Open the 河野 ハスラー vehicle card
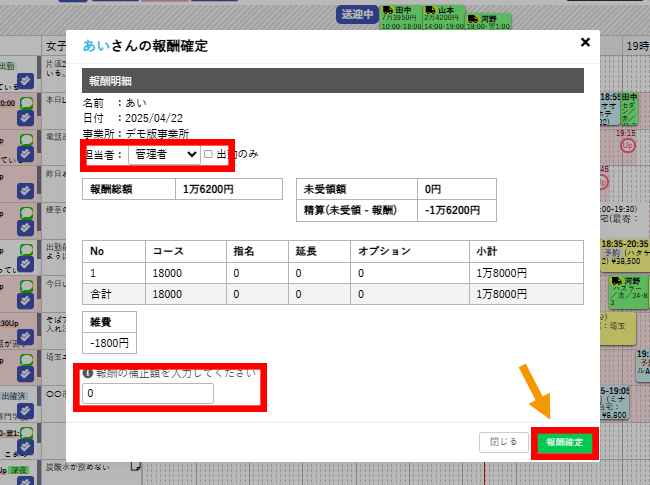The image size is (650, 485). pos(629,292)
